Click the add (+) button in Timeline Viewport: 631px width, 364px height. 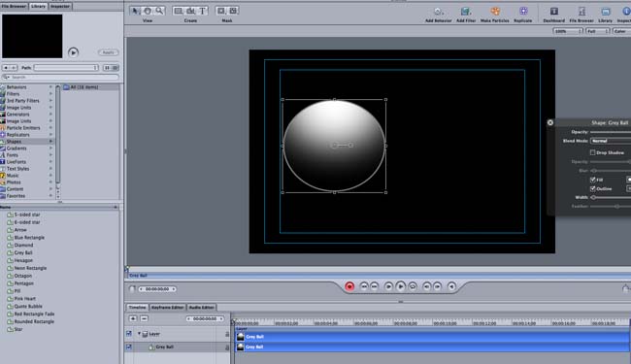point(133,318)
